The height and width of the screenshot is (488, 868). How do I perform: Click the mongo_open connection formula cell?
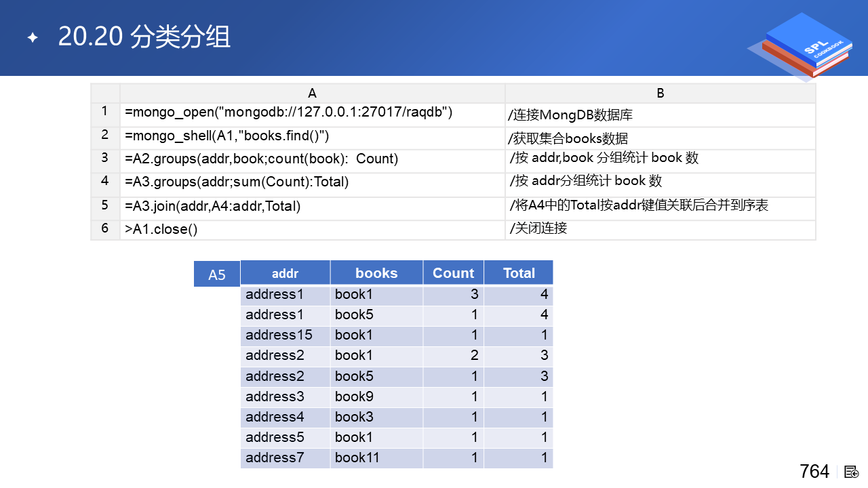[313, 115]
